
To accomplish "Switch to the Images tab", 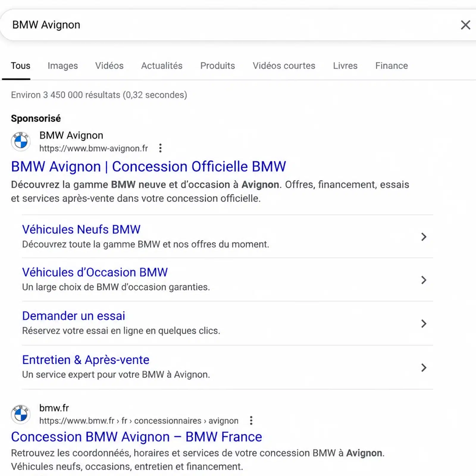I will [63, 66].
